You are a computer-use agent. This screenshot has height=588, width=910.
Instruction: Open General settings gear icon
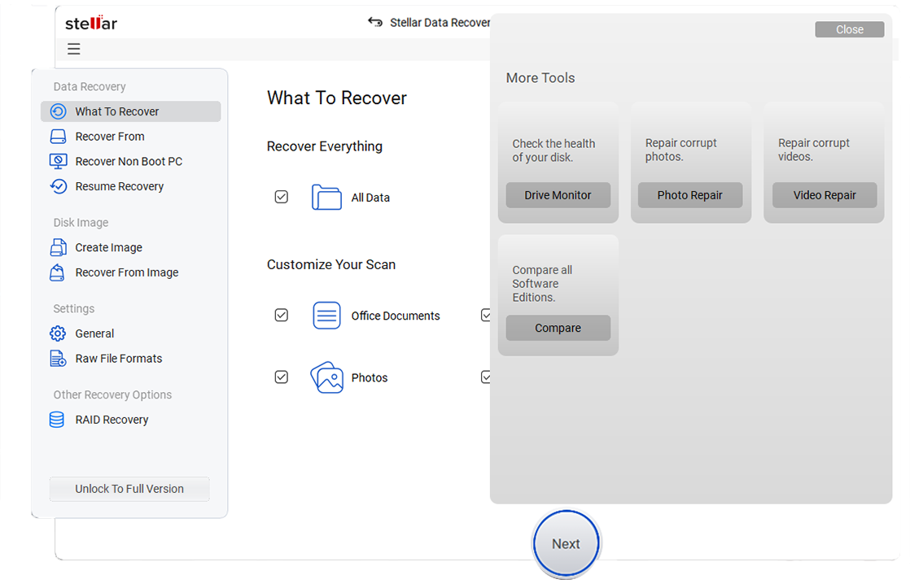coord(58,333)
